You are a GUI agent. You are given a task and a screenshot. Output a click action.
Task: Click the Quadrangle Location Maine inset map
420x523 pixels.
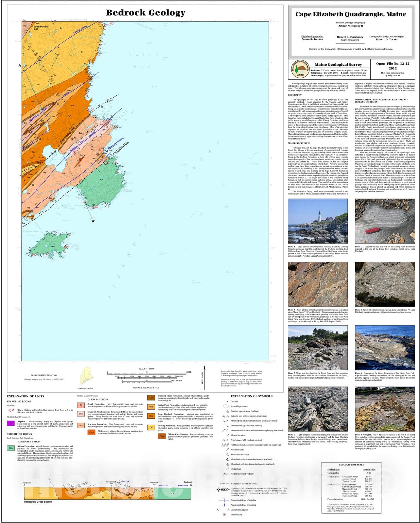86,376
